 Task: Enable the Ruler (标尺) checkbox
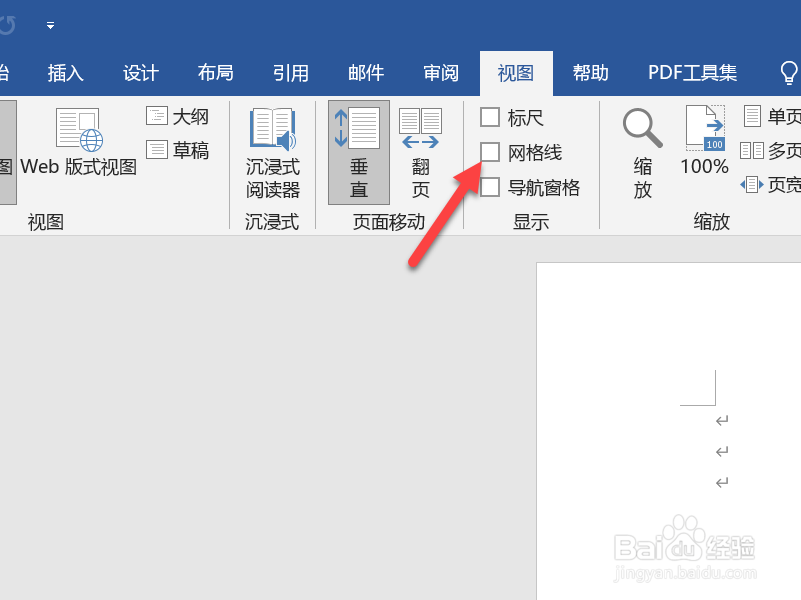point(490,117)
